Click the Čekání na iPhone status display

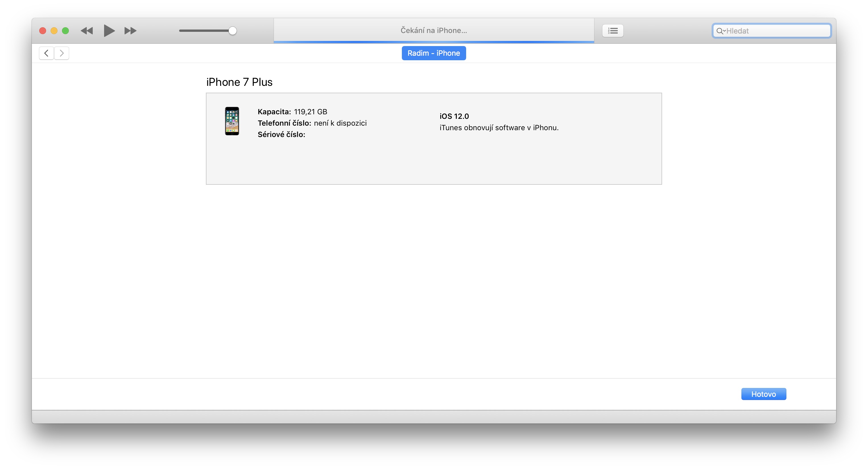coord(433,31)
